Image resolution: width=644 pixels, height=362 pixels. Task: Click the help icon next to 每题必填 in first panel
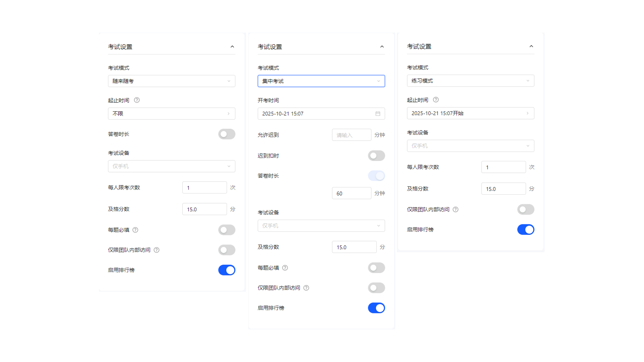[x=135, y=230]
